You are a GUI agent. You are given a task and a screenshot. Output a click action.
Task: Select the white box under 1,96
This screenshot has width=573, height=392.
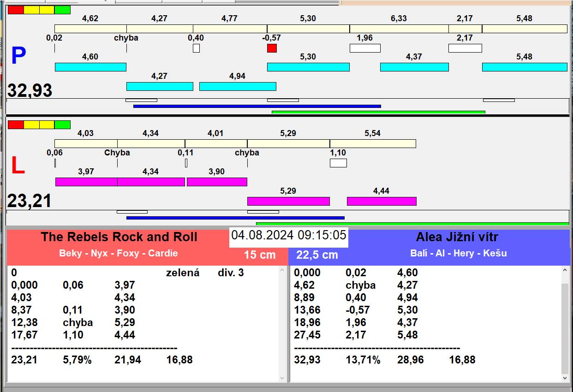pos(365,48)
